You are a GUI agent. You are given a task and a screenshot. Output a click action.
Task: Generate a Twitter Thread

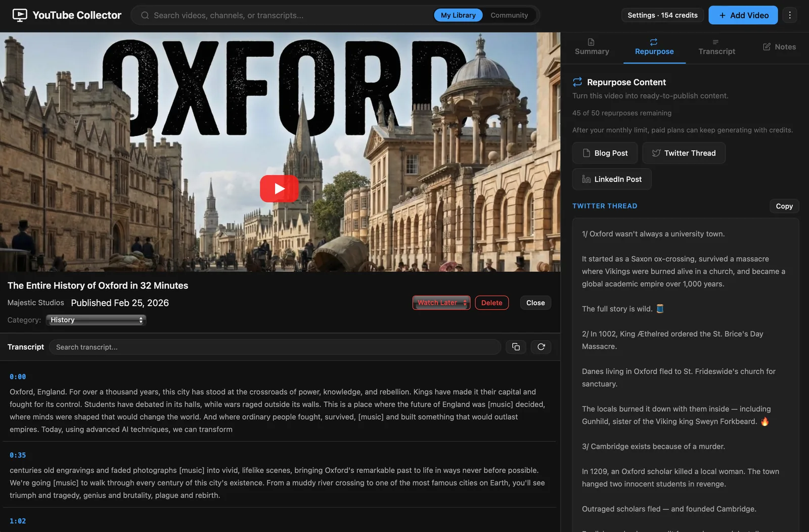pyautogui.click(x=684, y=153)
